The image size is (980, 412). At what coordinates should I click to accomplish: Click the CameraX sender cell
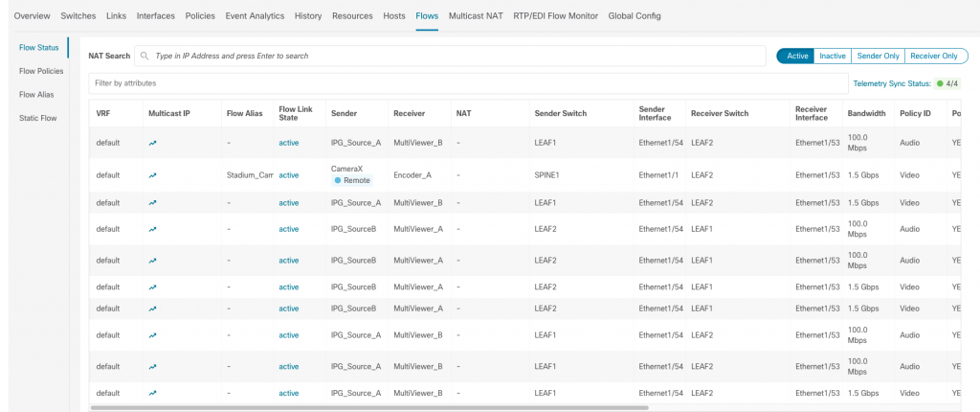pyautogui.click(x=346, y=169)
